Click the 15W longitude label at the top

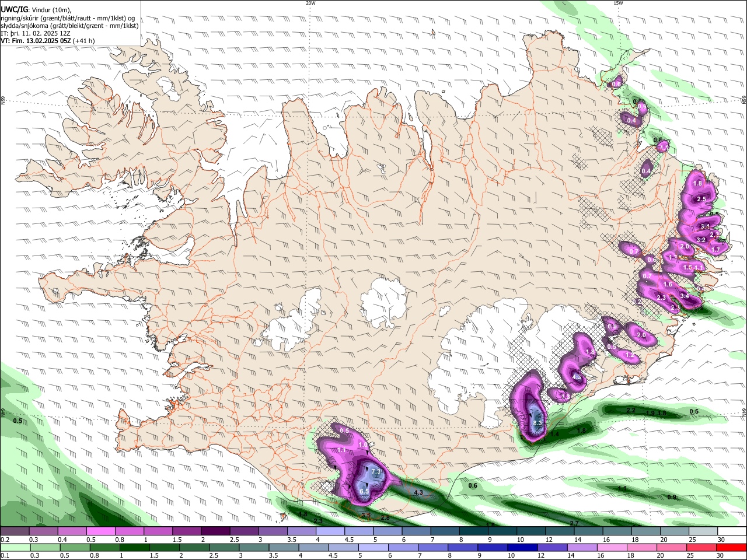618,3
